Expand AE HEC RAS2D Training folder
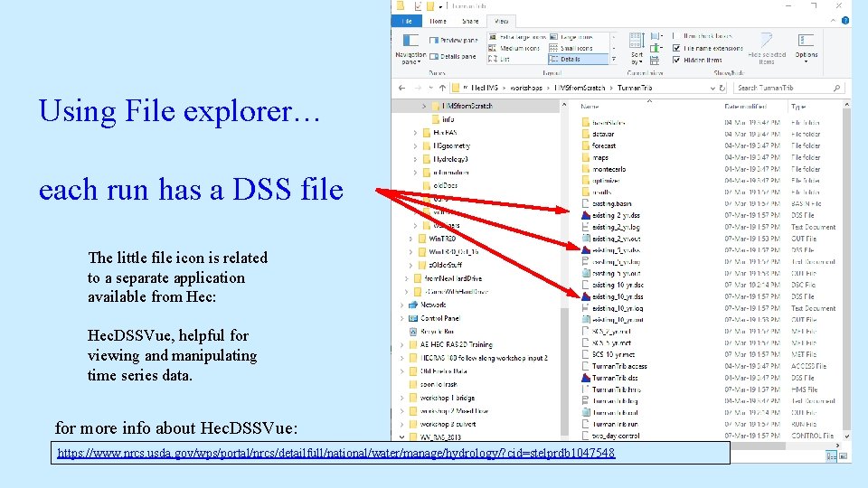The height and width of the screenshot is (488, 868). pos(401,344)
